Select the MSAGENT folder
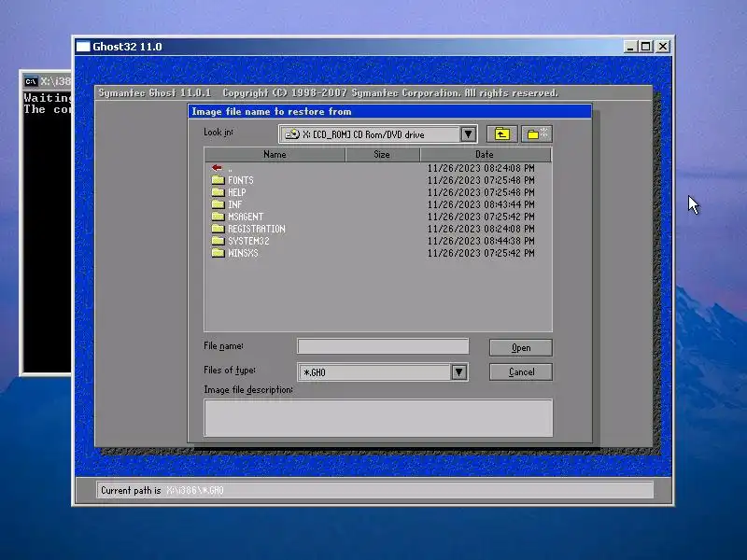747x560 pixels. [x=246, y=217]
